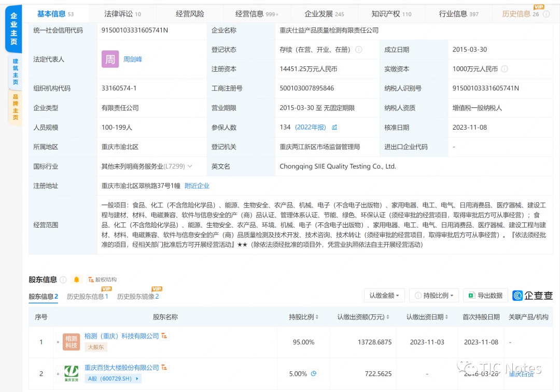Open the 行业信息 tab
Screen dimensions: 560x392
(458, 14)
